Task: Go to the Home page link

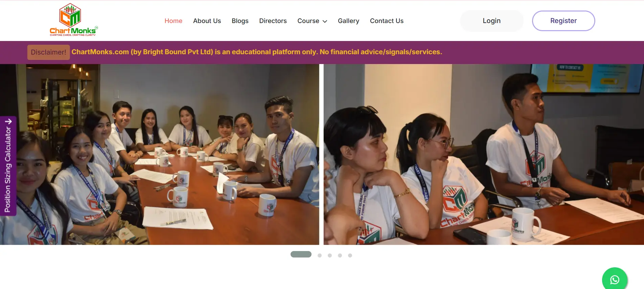Action: 173,21
